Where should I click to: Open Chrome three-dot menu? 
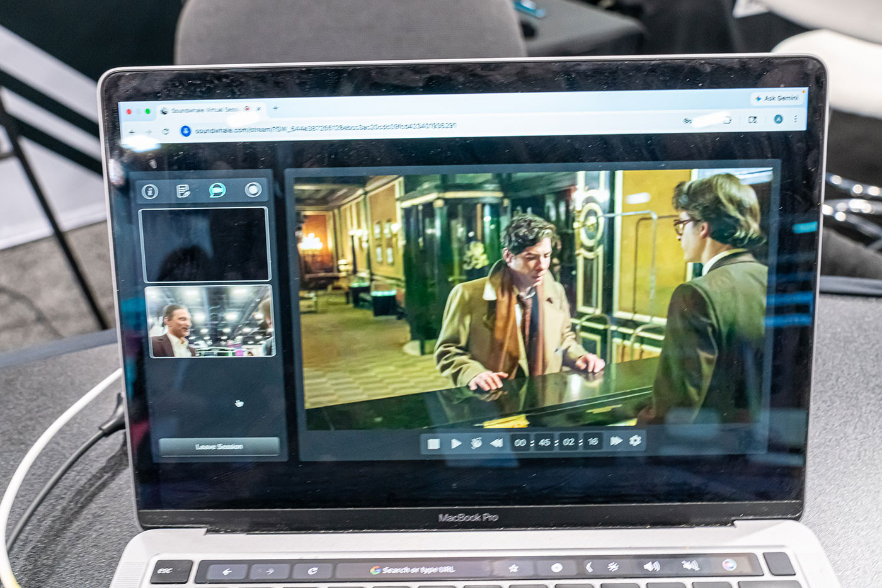pos(796,118)
